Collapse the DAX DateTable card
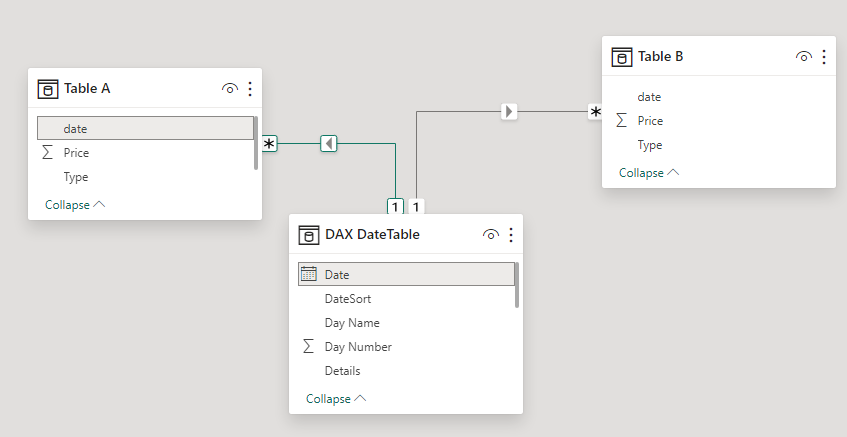The width and height of the screenshot is (847, 437). click(336, 399)
